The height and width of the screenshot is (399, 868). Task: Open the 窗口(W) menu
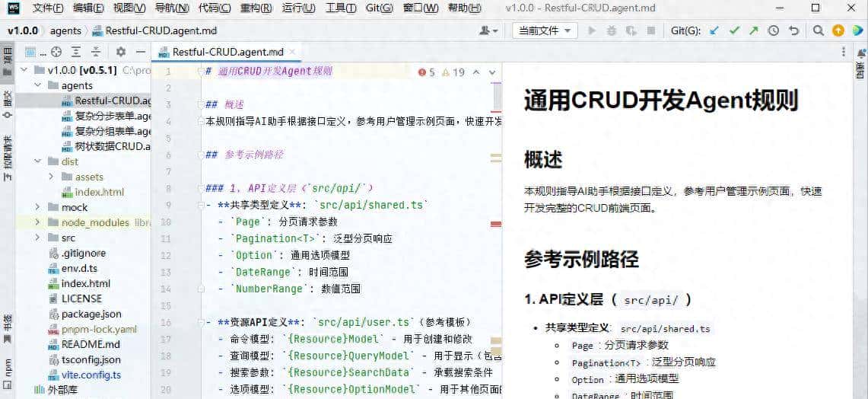click(x=421, y=8)
